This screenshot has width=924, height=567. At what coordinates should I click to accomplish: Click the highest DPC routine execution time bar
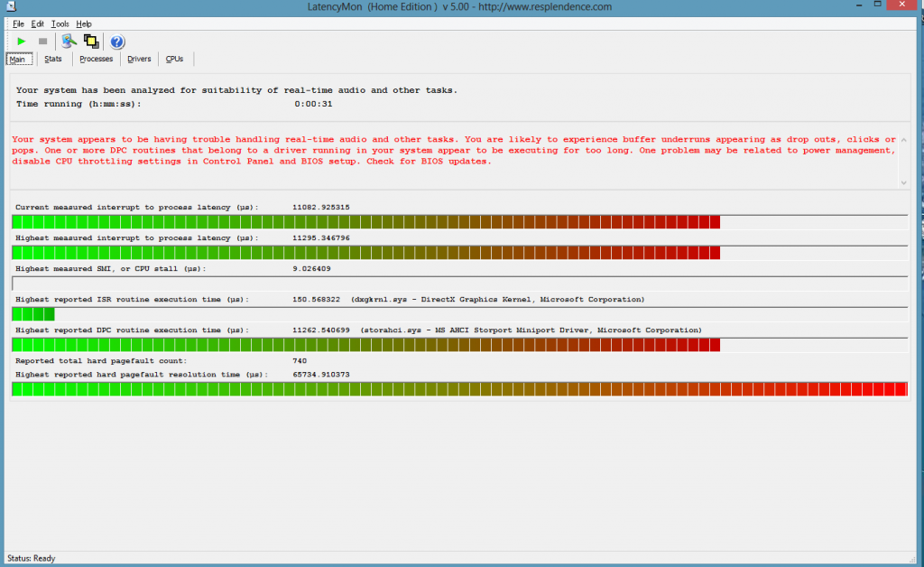pos(459,345)
